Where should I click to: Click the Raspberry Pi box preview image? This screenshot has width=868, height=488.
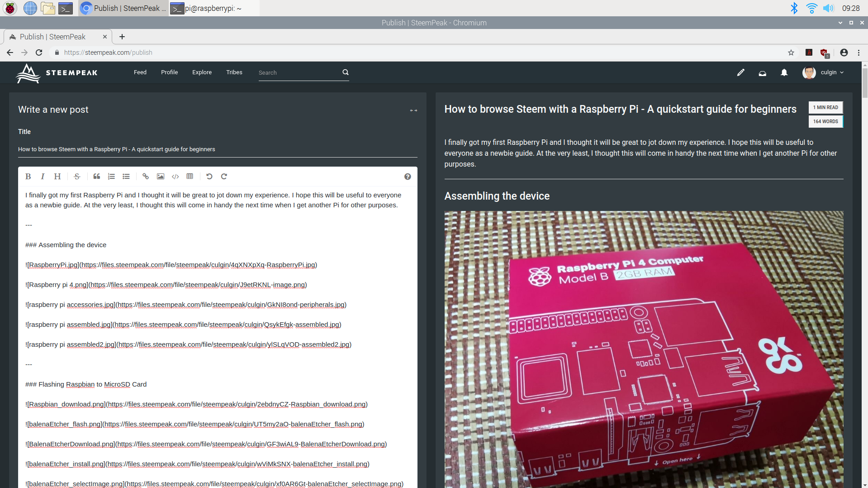coord(644,349)
